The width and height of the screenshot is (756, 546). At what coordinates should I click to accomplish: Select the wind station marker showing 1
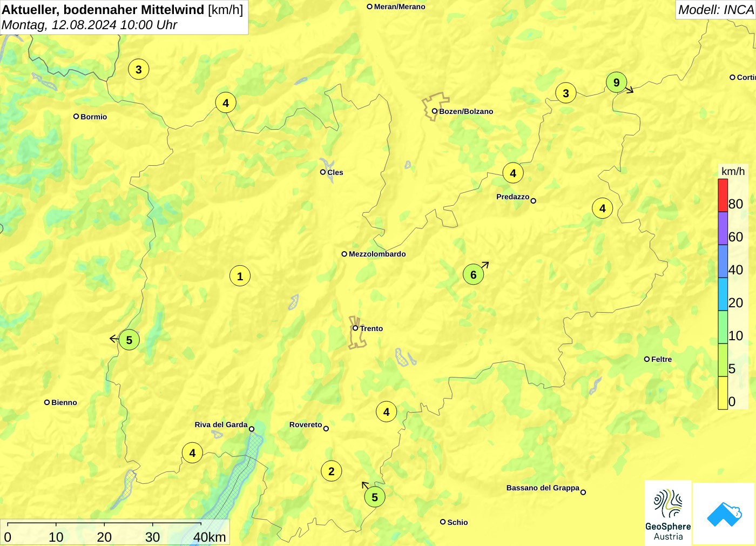coord(240,276)
